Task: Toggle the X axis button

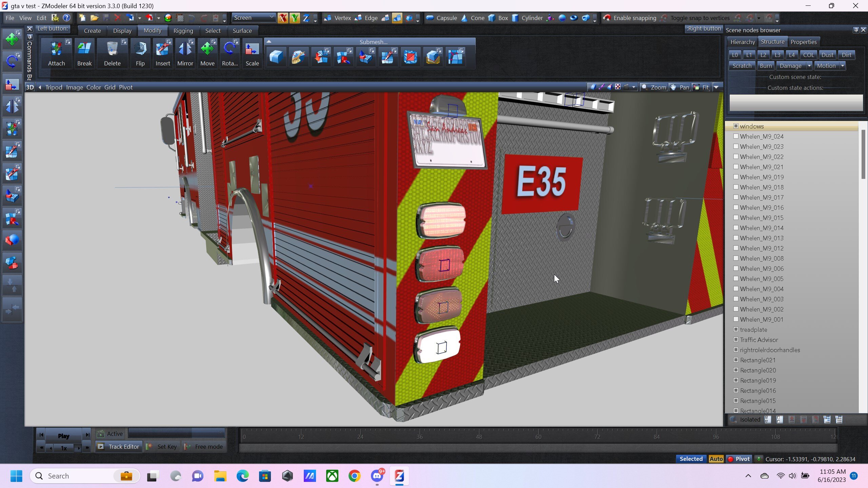Action: coord(282,18)
